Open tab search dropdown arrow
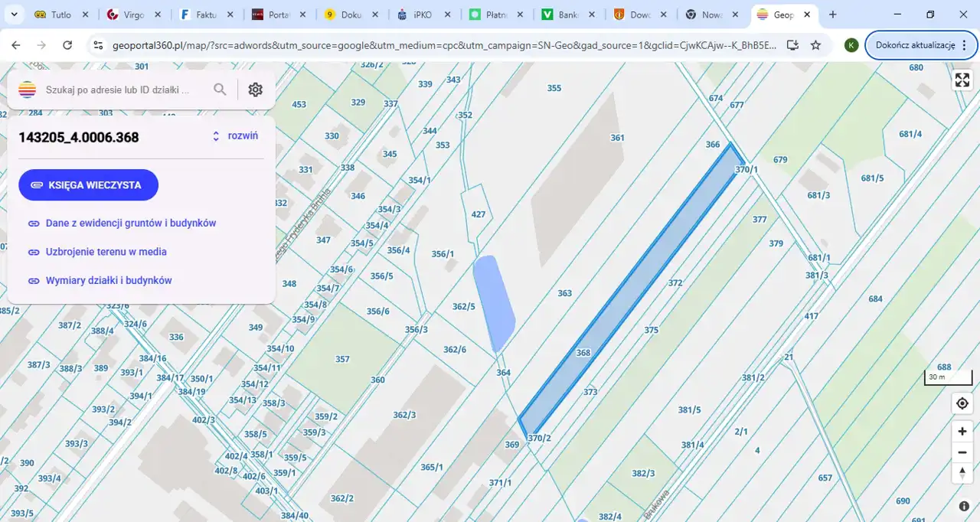 pos(13,15)
